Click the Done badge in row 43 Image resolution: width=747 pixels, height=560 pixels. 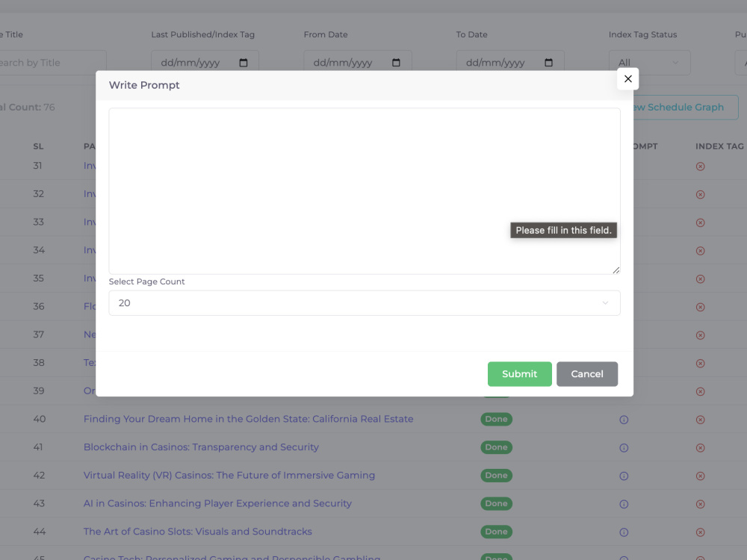pyautogui.click(x=497, y=503)
